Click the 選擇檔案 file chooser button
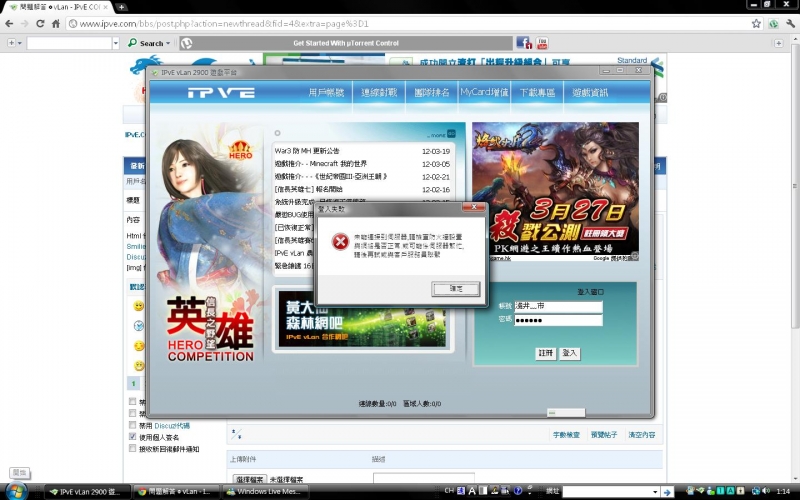Screen dimensions: 800x500 (250, 480)
